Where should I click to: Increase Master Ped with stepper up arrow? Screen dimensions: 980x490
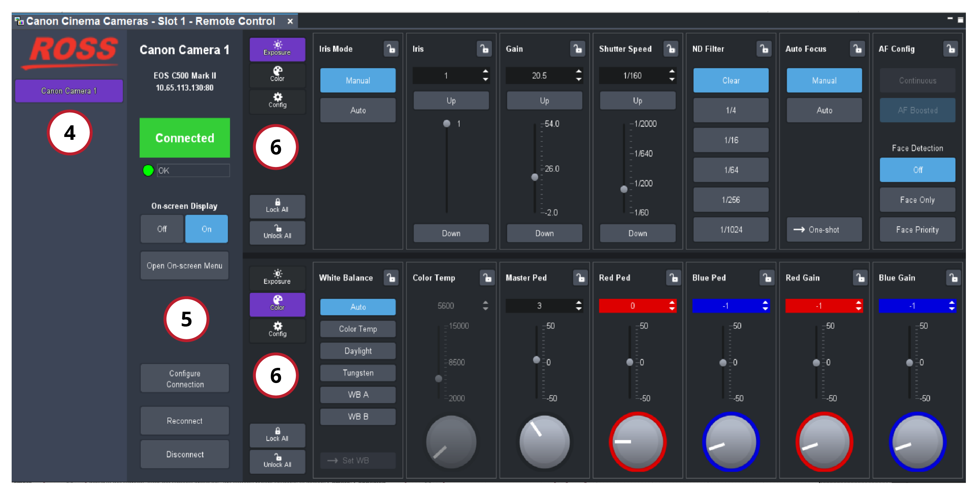click(x=579, y=303)
